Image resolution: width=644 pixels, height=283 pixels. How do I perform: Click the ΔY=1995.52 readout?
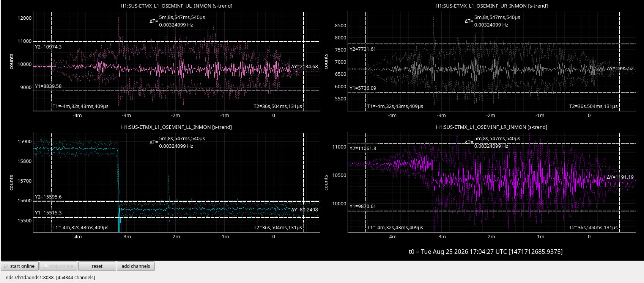620,69
